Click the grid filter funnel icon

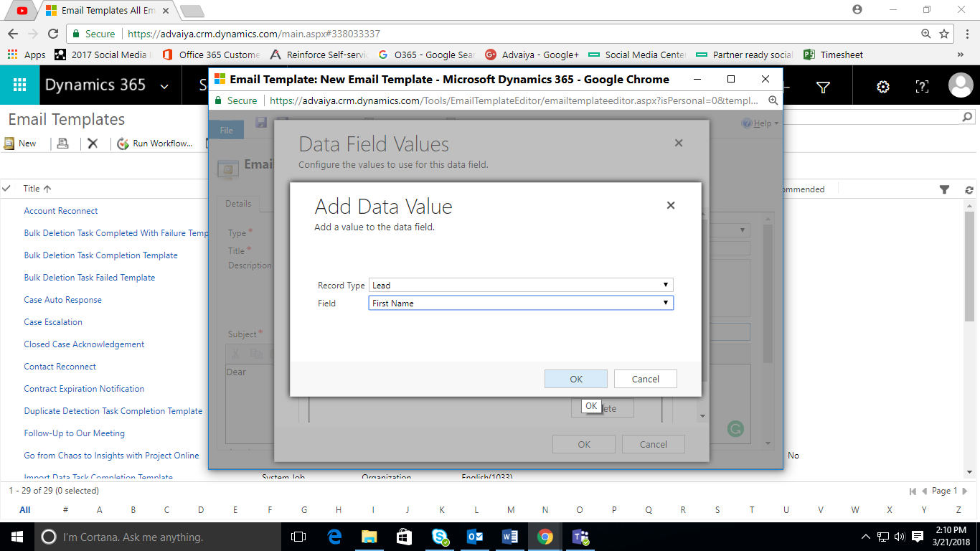pyautogui.click(x=945, y=189)
